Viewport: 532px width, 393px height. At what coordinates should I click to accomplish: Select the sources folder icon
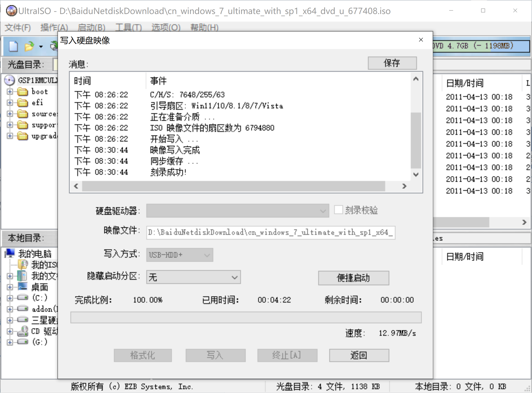click(22, 114)
